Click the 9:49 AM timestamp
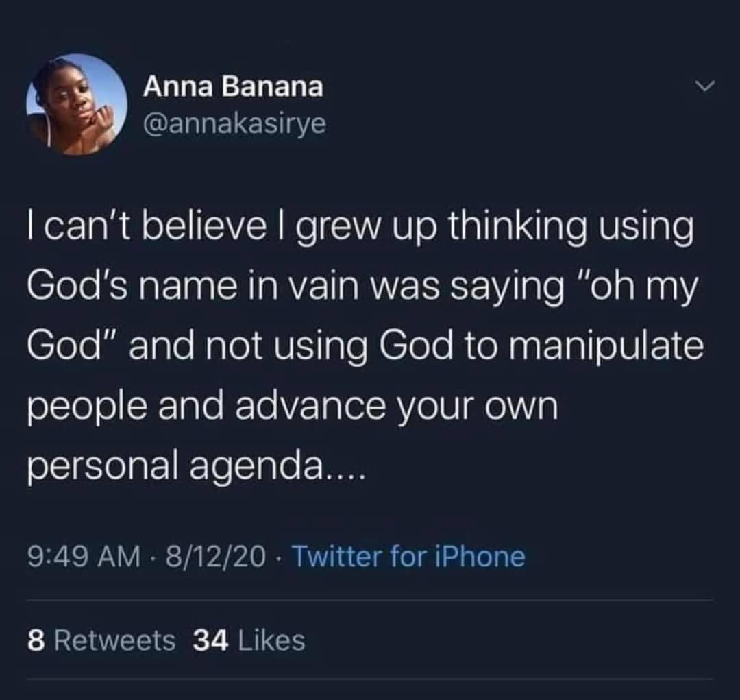 point(84,557)
